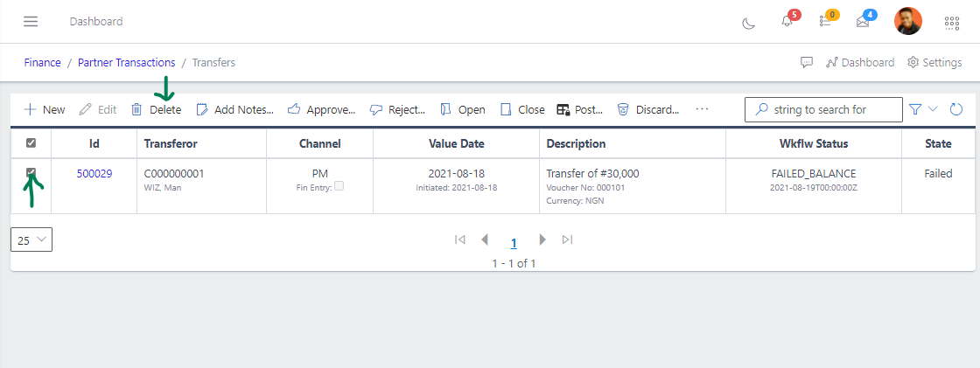Refresh the transfers list
980x368 pixels.
pyautogui.click(x=955, y=109)
